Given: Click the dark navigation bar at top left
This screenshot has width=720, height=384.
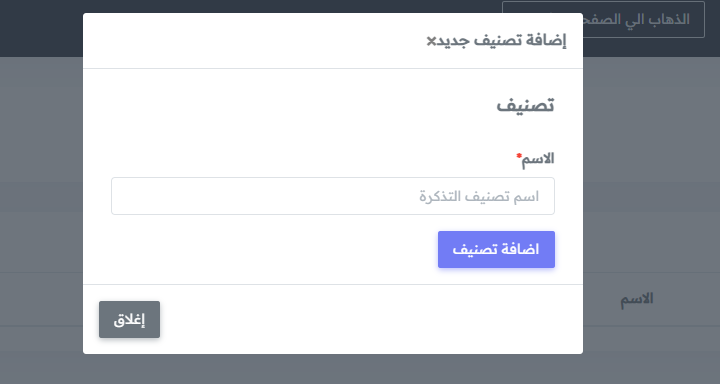Looking at the screenshot, I should tap(41, 28).
